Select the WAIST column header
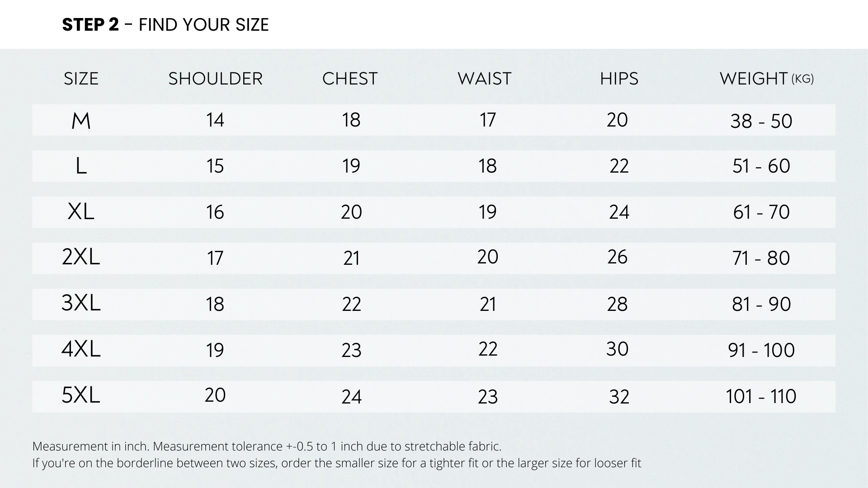 pos(485,79)
